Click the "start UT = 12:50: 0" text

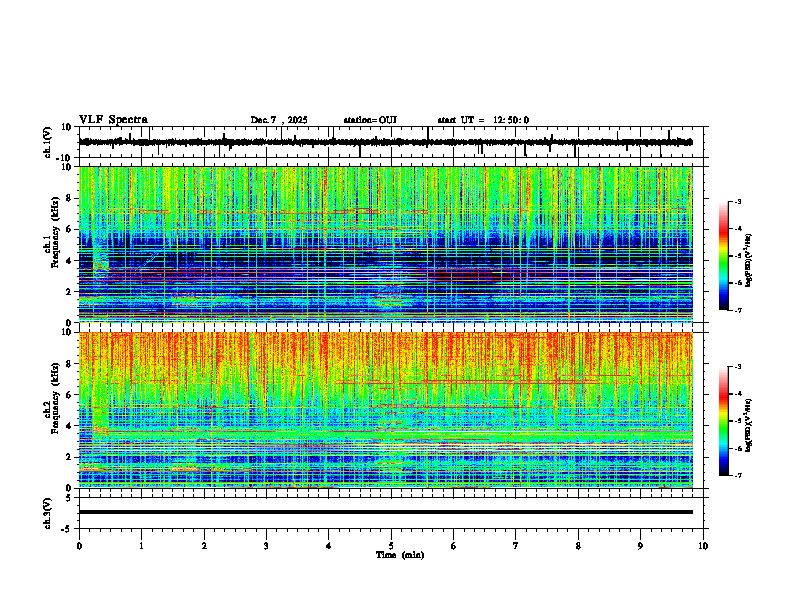pos(483,120)
